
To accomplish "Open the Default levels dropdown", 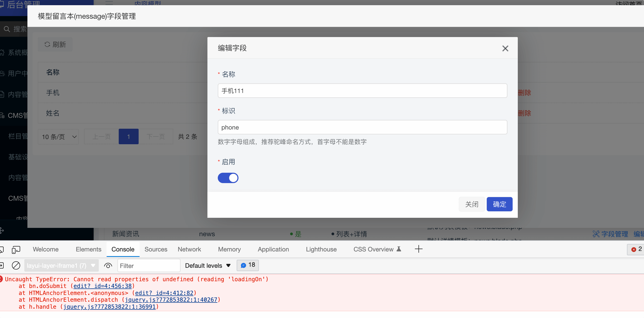I will pyautogui.click(x=208, y=265).
